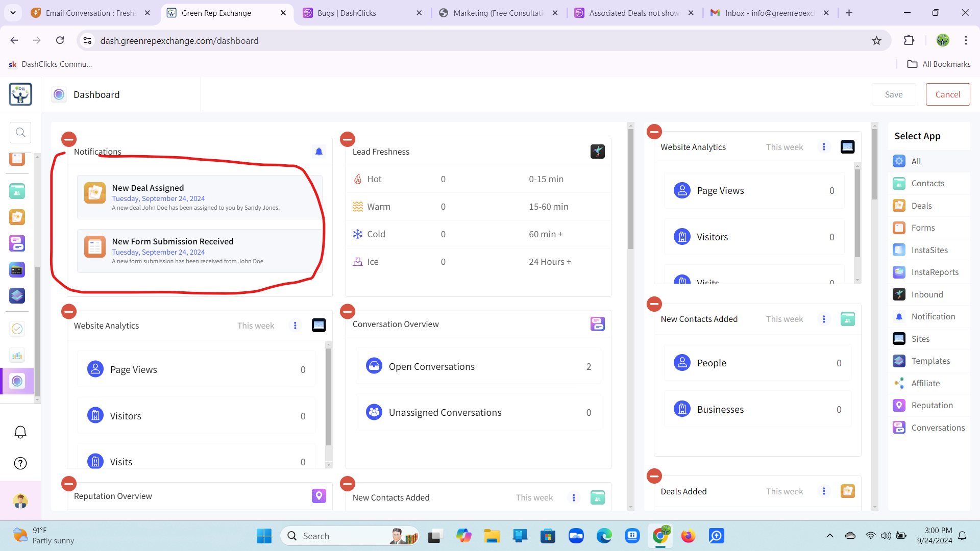Screen dimensions: 980x551
Task: Click the Green Rep Exchange logo
Action: pos(20,94)
